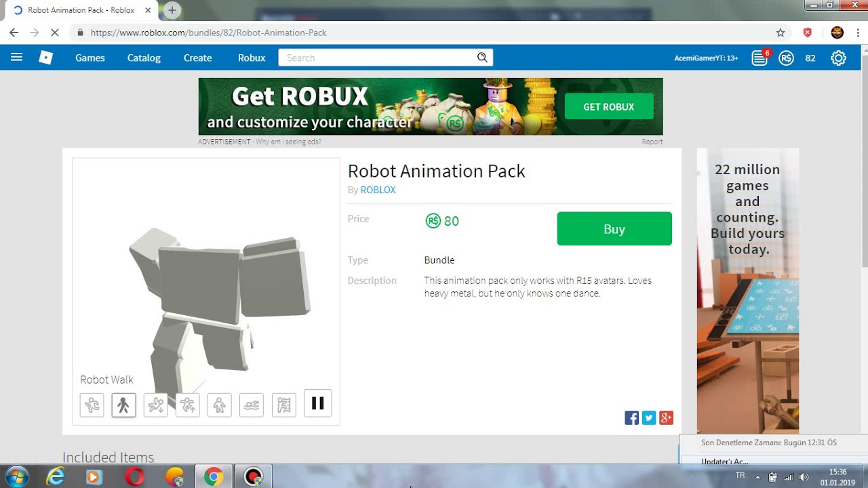Open the settings gear icon

839,58
